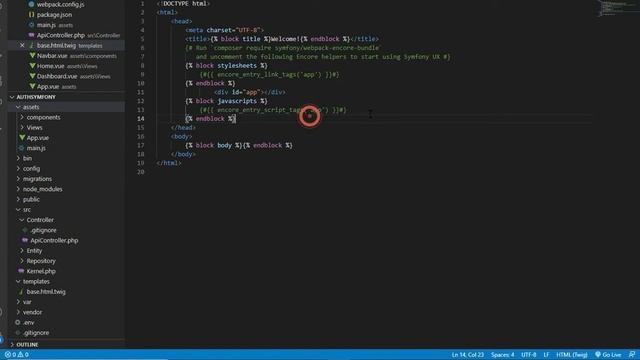This screenshot has width=640, height=360.
Task: Expand the var folder
Action: click(27, 302)
